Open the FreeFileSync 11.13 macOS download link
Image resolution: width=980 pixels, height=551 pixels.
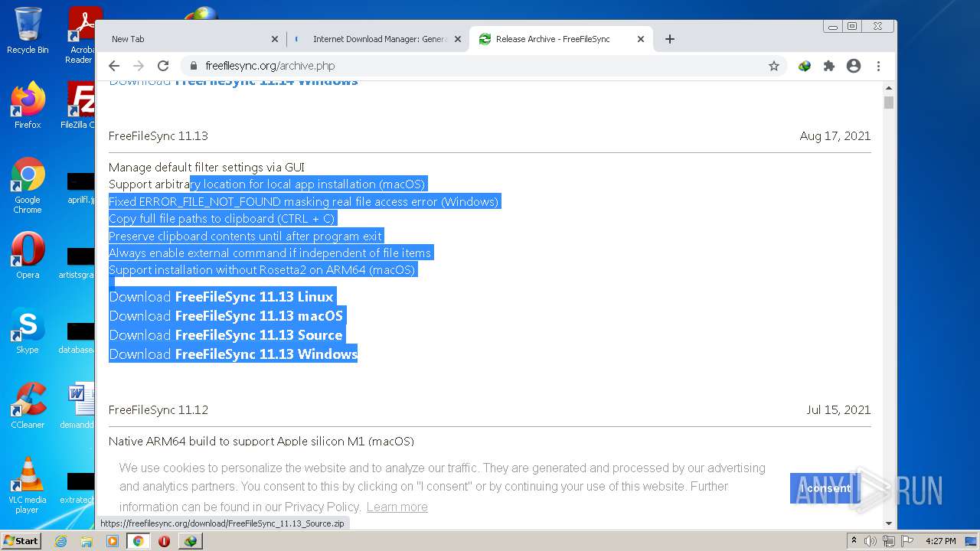(x=226, y=316)
